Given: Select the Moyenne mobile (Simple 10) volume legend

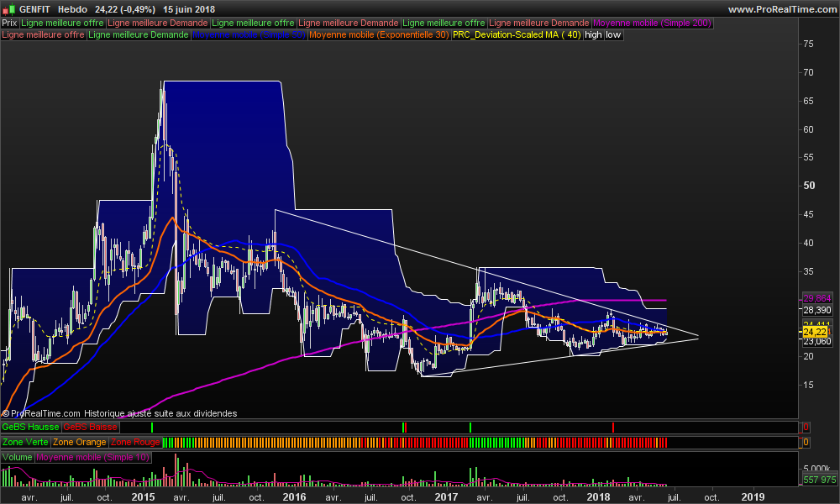Looking at the screenshot, I should point(92,457).
